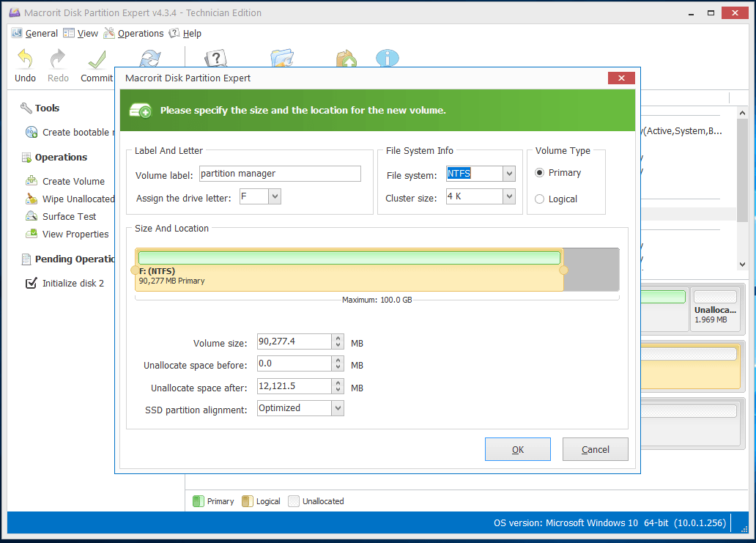Click the Primary legend color swatch
The image size is (756, 543).
pos(199,501)
